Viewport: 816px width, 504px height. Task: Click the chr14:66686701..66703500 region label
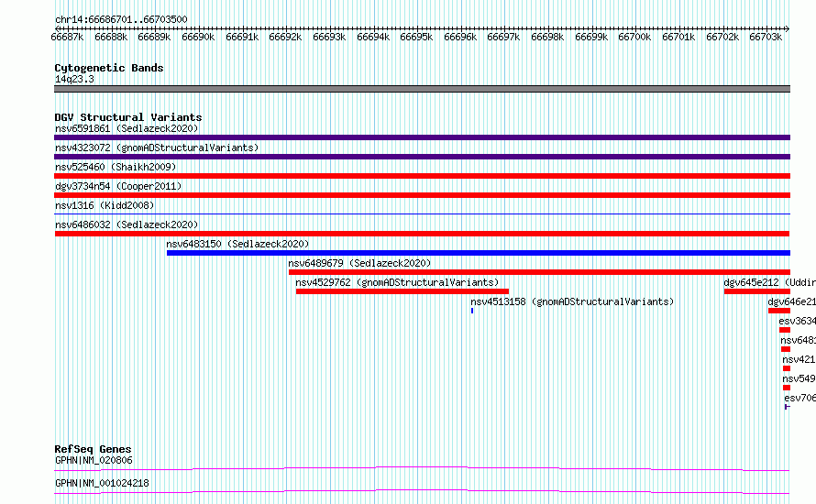coord(121,19)
